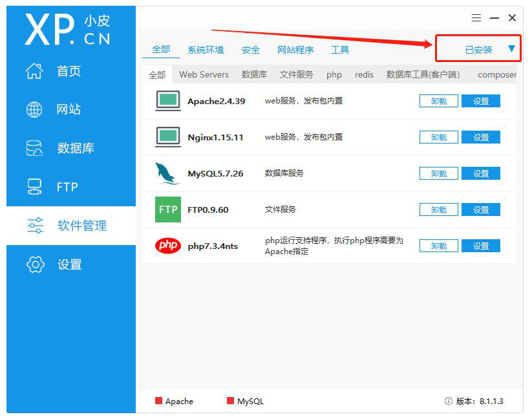532x419 pixels.
Task: Click the XP 小皮 logo
Action: (x=67, y=30)
